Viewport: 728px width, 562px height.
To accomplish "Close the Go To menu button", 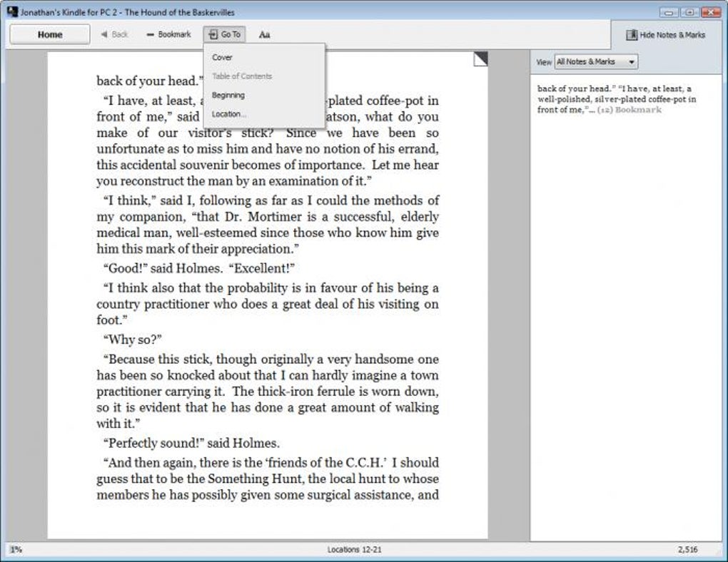I will pos(224,34).
